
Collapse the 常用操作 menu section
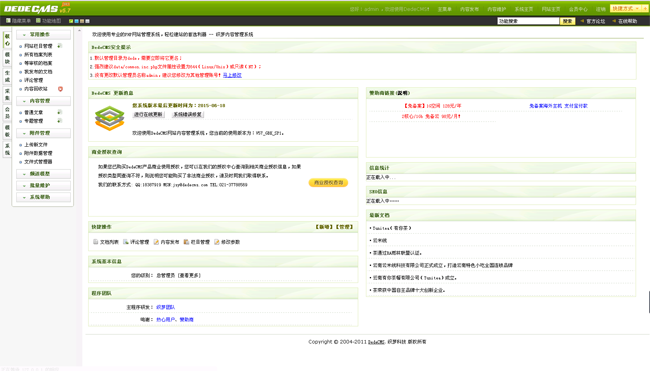click(x=44, y=34)
